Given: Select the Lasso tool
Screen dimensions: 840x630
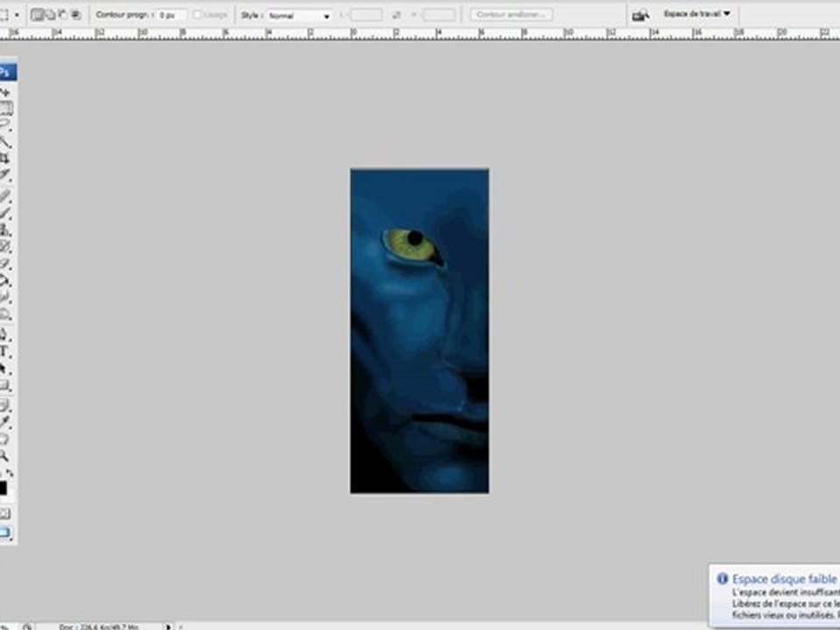Looking at the screenshot, I should (5, 124).
